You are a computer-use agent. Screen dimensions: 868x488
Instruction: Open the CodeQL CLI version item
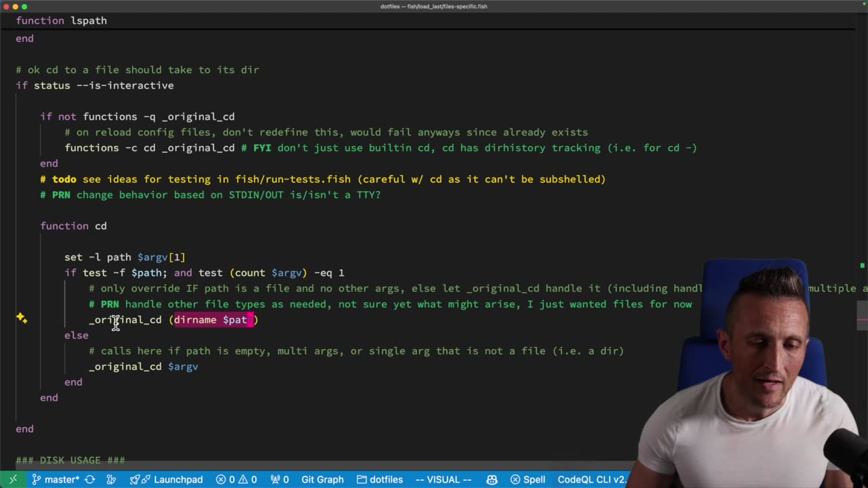point(591,479)
